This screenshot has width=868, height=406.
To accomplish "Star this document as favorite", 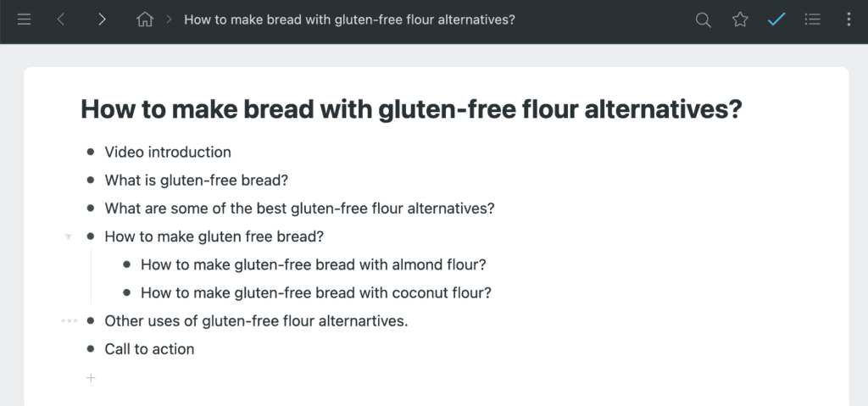I will 740,19.
